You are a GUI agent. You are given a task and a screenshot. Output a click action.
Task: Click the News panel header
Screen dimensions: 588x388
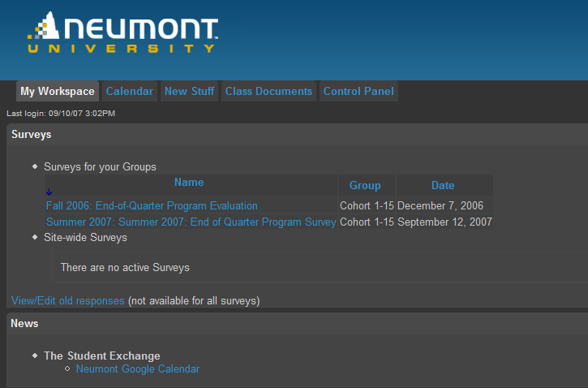click(24, 324)
